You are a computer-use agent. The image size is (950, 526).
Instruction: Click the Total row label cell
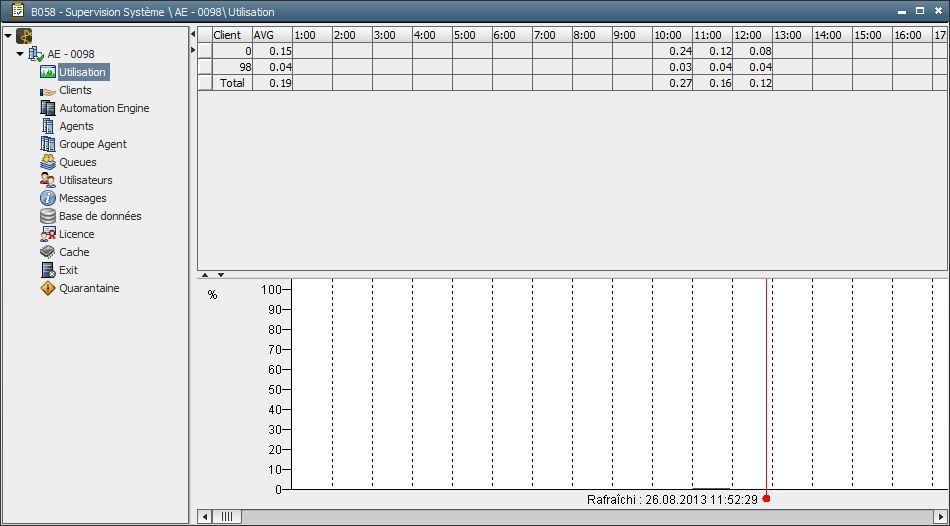pos(233,83)
